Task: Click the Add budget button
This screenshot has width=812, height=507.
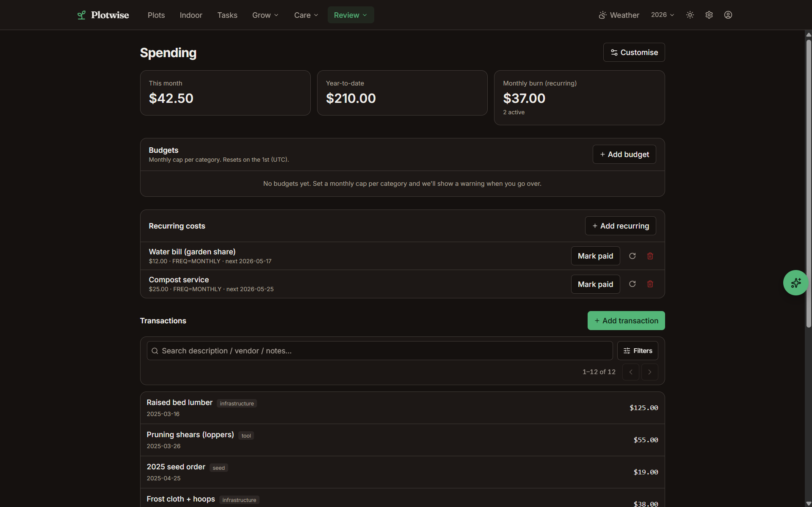Action: click(x=624, y=154)
